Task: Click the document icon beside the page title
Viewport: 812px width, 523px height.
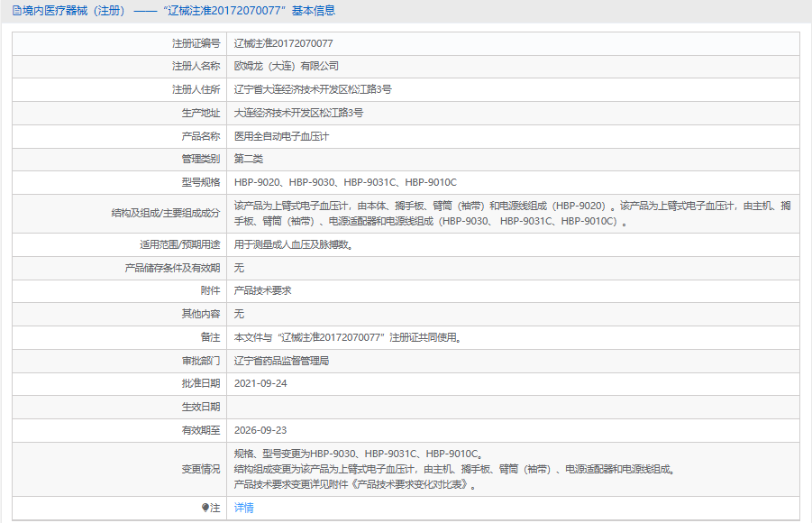Action: (x=16, y=11)
